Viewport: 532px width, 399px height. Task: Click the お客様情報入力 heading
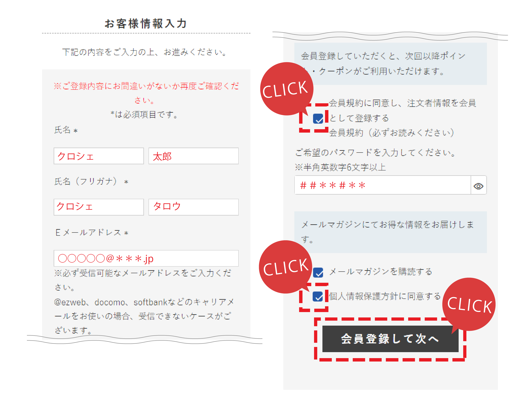pos(146,24)
